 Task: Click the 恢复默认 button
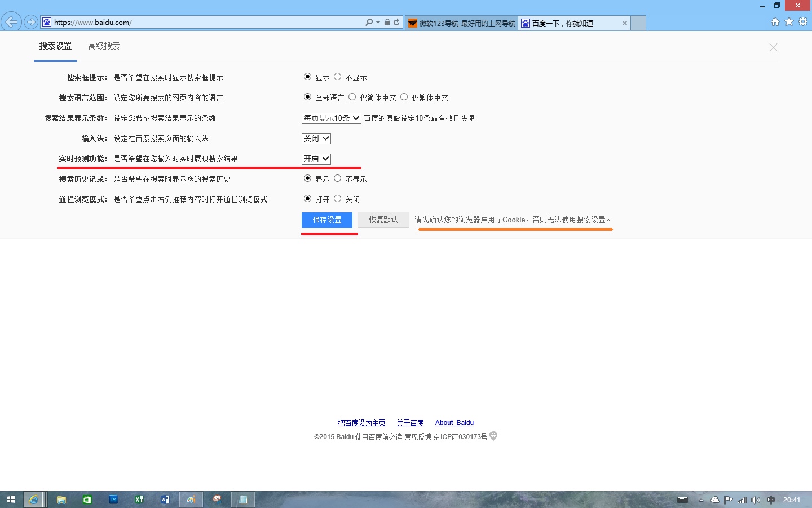(383, 220)
